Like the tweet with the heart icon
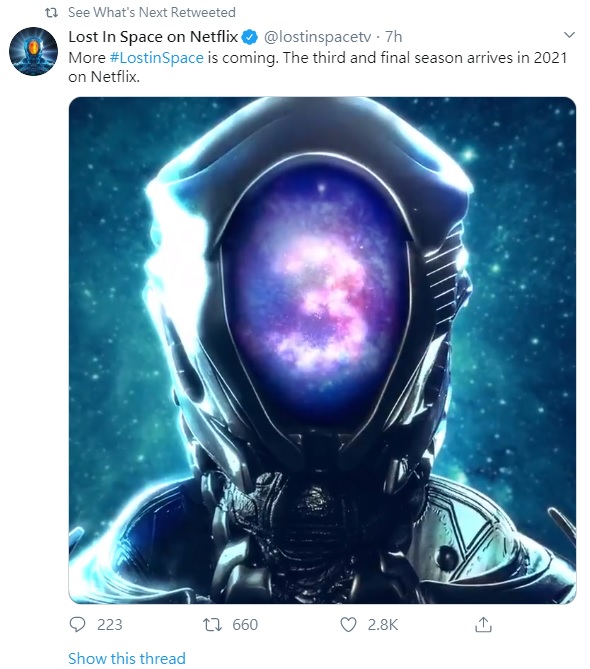Image resolution: width=590 pixels, height=669 pixels. tap(348, 625)
